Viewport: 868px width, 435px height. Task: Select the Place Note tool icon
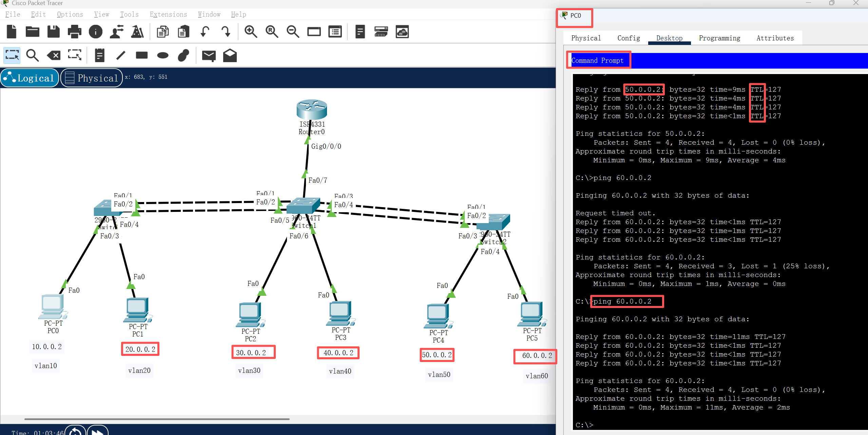point(99,55)
